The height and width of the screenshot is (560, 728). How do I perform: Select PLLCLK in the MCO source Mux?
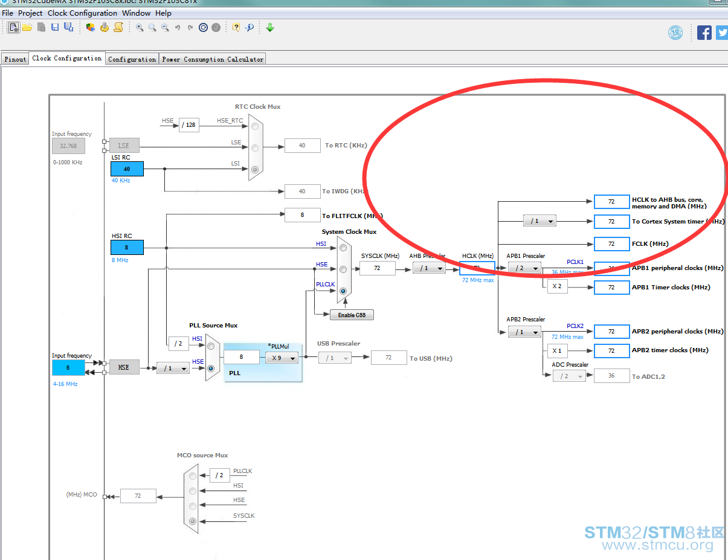193,475
